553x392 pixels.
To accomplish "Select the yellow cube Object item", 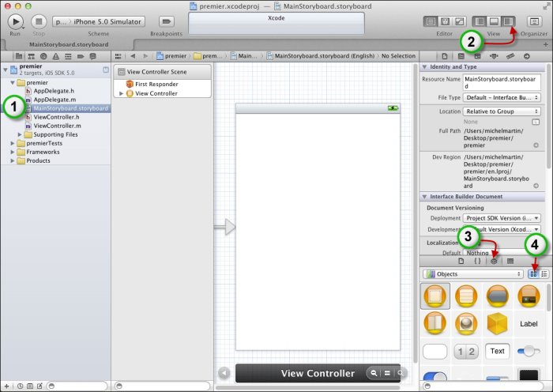I will pyautogui.click(x=496, y=323).
